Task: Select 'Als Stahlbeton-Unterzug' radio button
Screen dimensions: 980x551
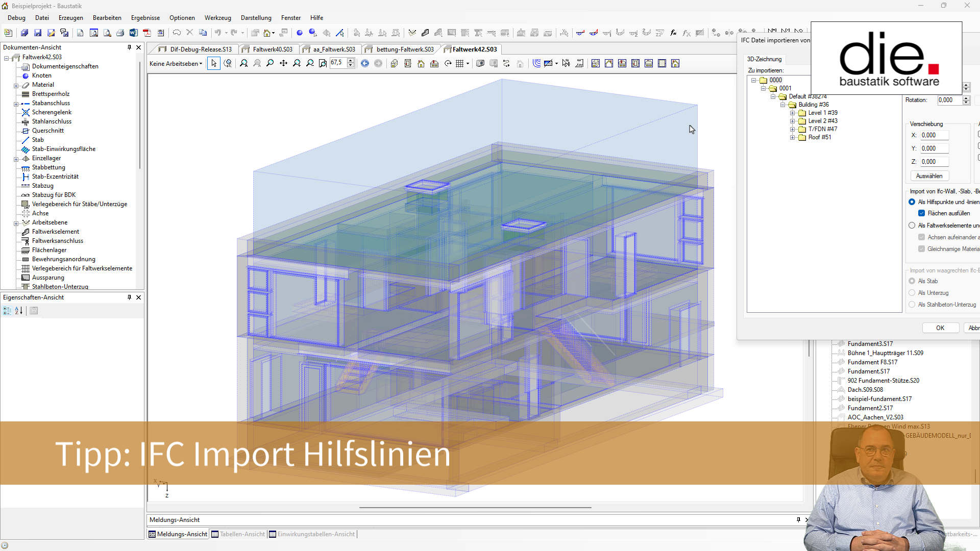Action: coord(912,305)
